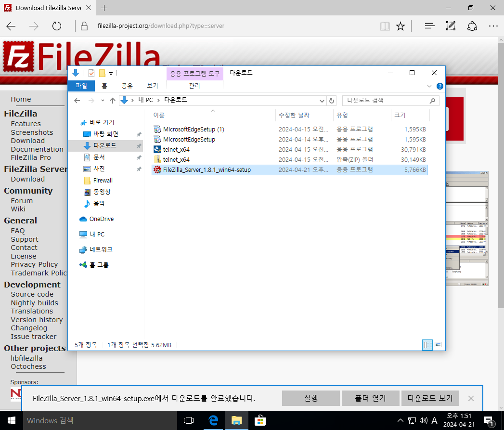504x430 pixels.
Task: Open the 파일 ribbon tab
Action: pyautogui.click(x=81, y=86)
